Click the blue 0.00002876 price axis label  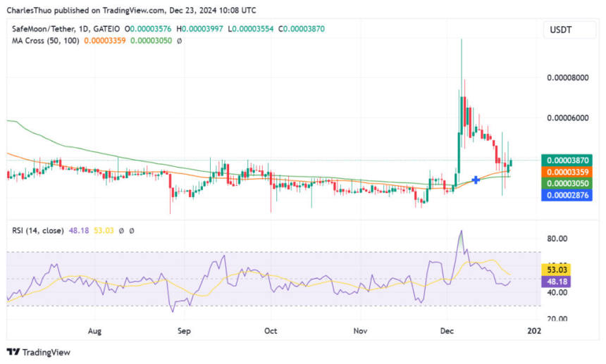(569, 195)
